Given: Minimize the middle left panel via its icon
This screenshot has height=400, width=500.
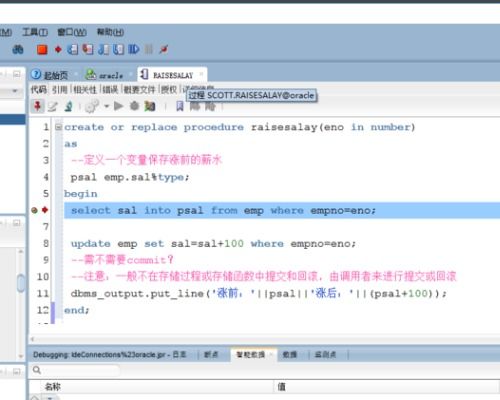Looking at the screenshot, I should (16, 223).
